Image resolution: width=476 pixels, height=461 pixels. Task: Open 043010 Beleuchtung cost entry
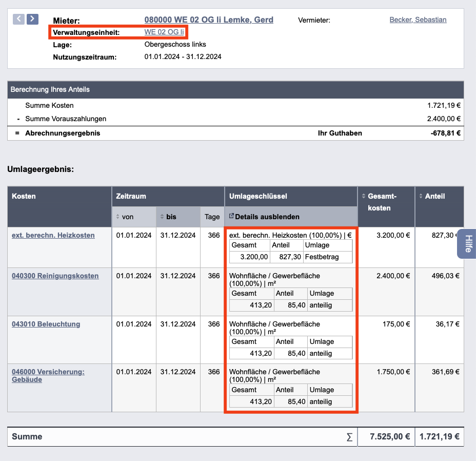46,324
